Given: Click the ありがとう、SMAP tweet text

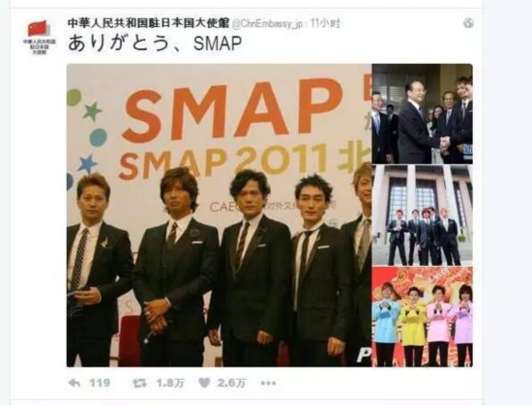Looking at the screenshot, I should 155,43.
